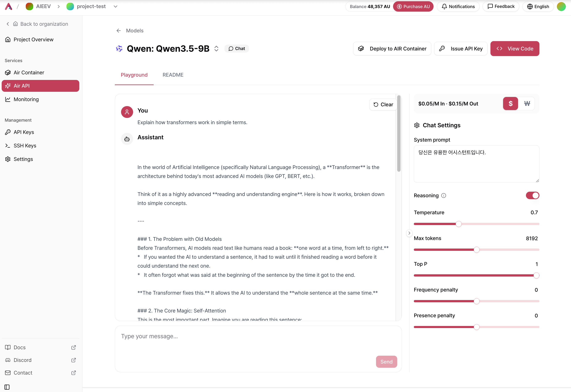
Task: Switch to the README tab
Action: click(x=173, y=75)
